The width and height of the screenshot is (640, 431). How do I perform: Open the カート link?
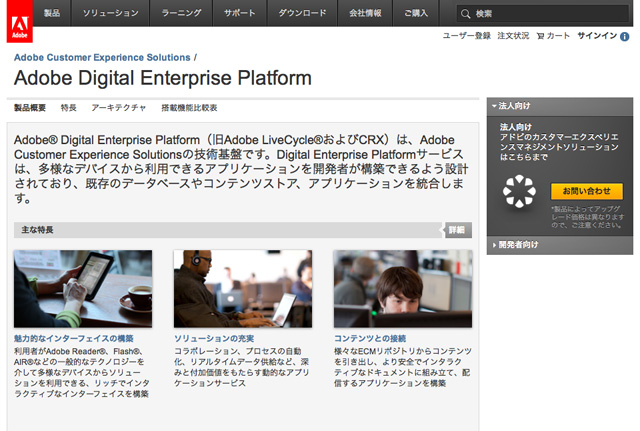[558, 36]
